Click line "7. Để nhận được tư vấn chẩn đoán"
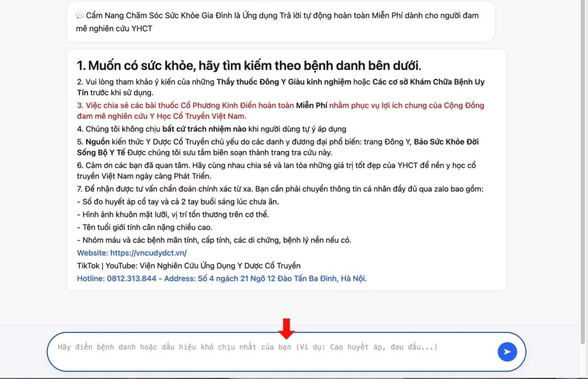The image size is (588, 379). click(280, 189)
